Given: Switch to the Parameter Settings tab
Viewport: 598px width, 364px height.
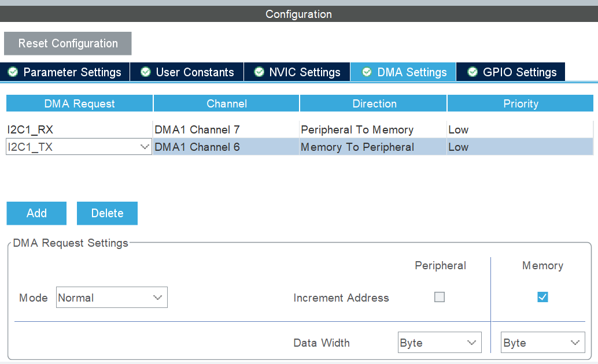Looking at the screenshot, I should tap(72, 72).
